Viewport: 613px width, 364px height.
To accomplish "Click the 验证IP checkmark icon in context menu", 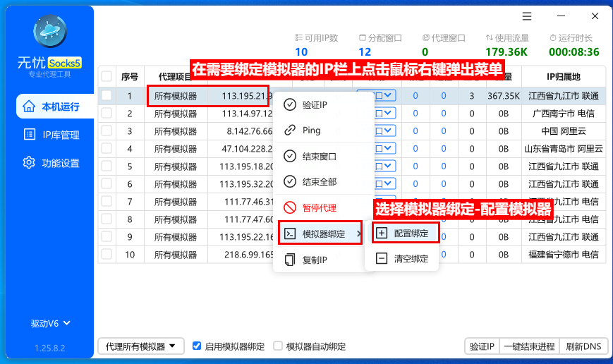I will [290, 105].
